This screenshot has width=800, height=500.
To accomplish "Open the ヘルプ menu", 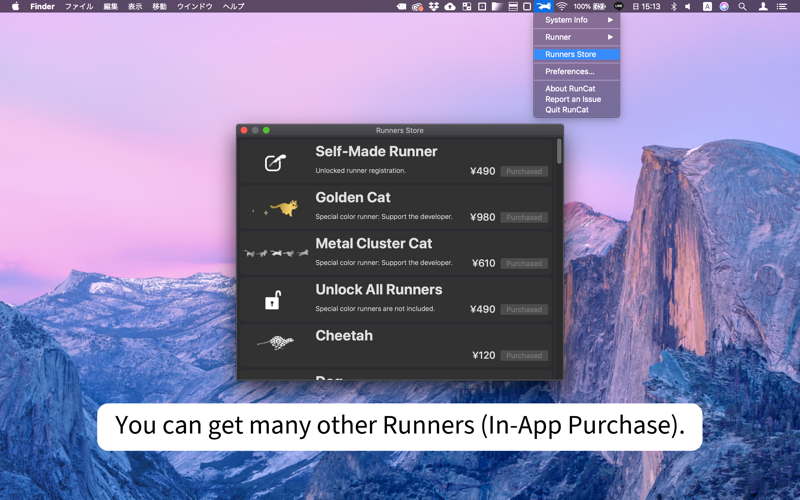I will tap(233, 6).
